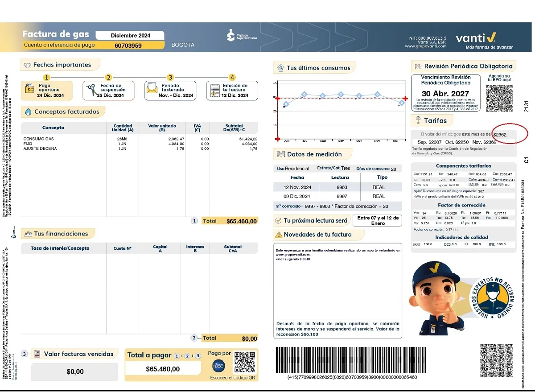Viewport: 535px width, 392px height.
Task: Click the checkmark icon by Tu próxima lectura será
Action: 279,221
